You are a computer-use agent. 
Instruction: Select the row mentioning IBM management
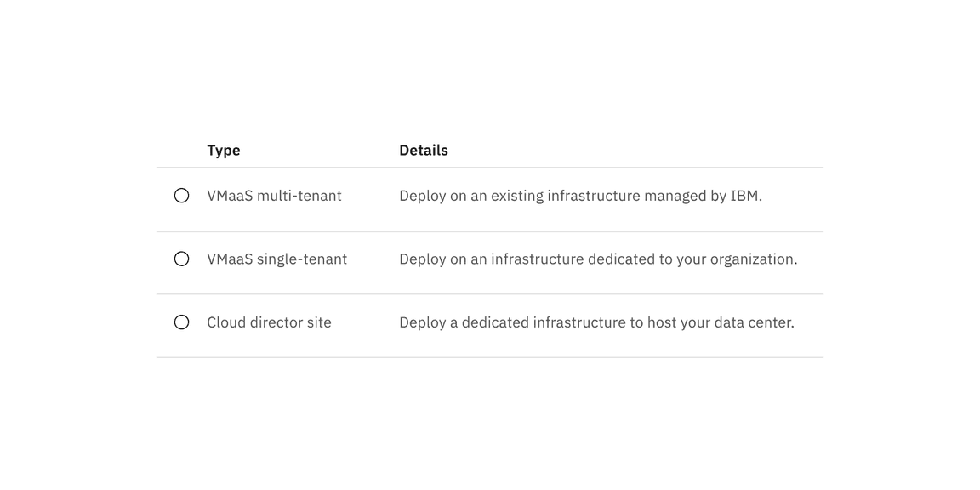click(x=490, y=195)
